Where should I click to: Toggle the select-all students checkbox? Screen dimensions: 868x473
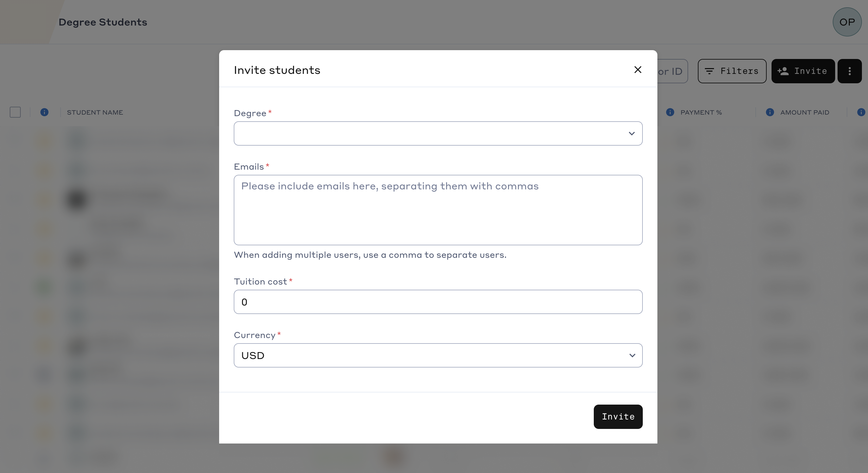[x=15, y=112]
